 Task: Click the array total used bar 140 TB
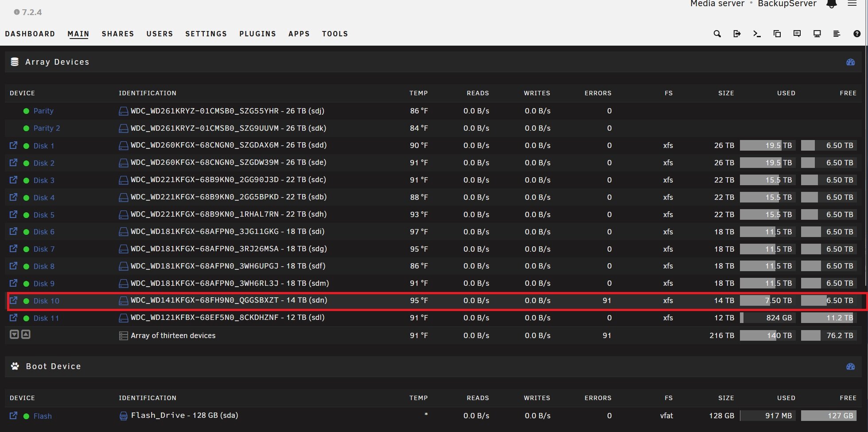(767, 335)
